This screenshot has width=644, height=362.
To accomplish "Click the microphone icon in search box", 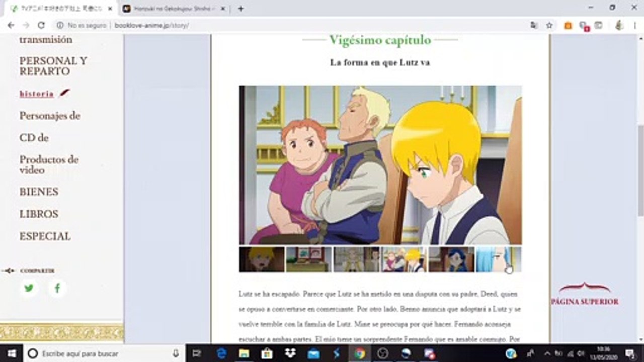I will point(176,353).
